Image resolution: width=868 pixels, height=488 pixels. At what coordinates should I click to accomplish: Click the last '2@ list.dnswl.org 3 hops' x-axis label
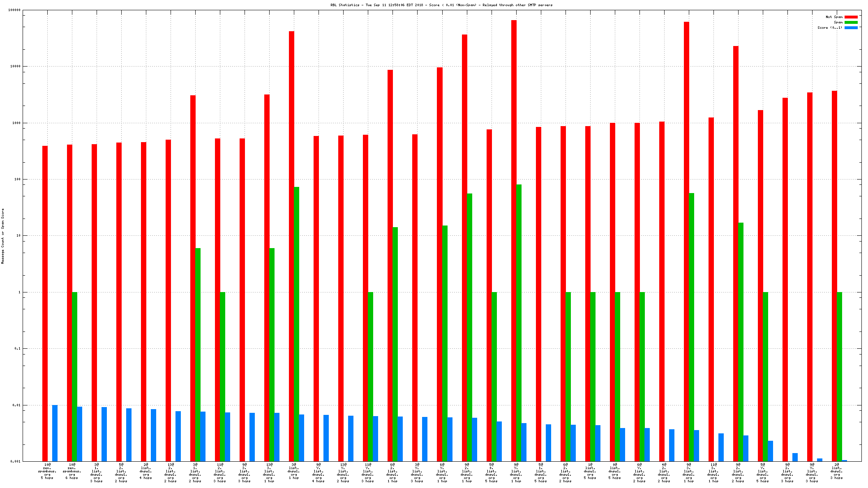[x=836, y=471]
